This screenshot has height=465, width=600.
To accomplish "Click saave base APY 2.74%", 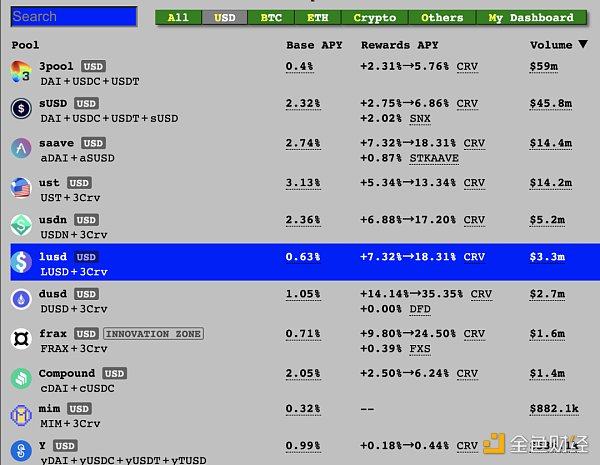I will [303, 144].
